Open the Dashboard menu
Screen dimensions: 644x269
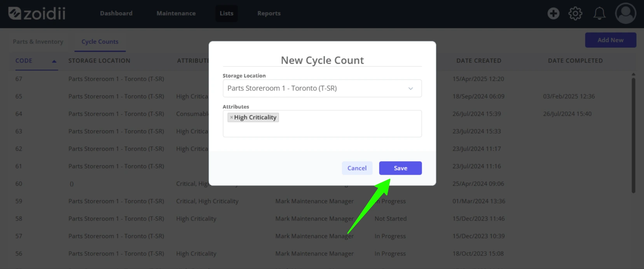pos(116,13)
